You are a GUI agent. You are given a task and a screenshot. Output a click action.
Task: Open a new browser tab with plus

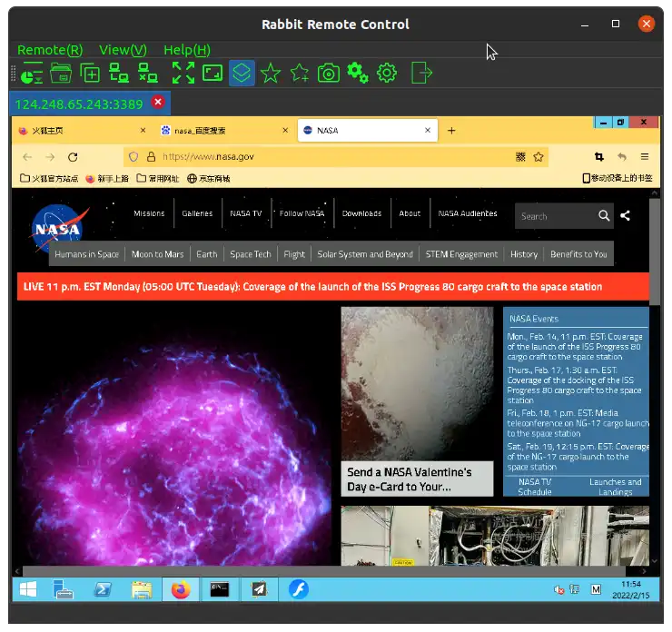pos(451,131)
